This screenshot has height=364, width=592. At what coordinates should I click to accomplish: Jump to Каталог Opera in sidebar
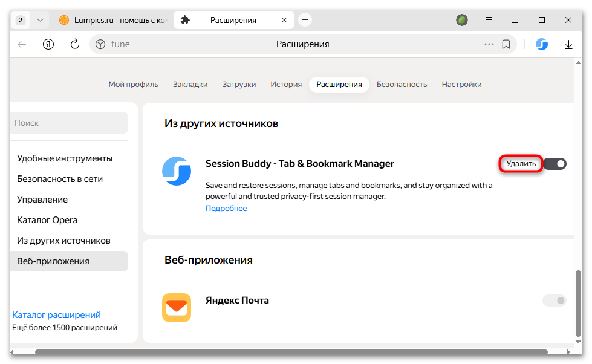(x=47, y=220)
